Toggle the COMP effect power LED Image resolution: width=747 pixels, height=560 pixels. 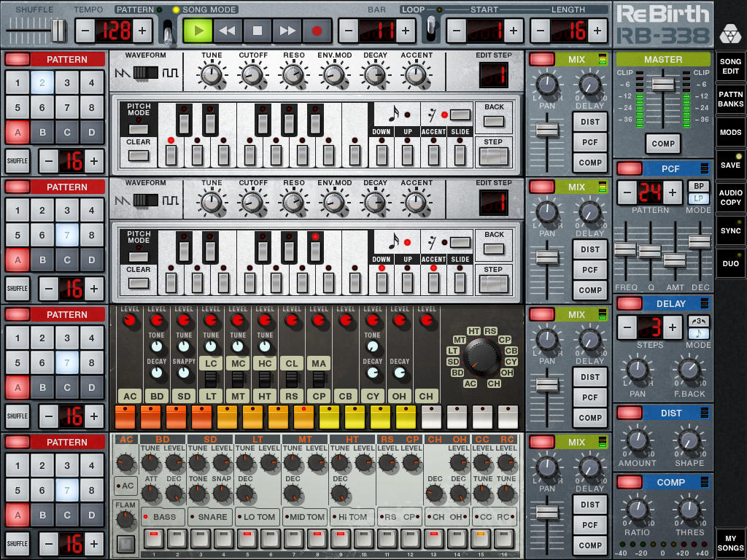pos(629,482)
